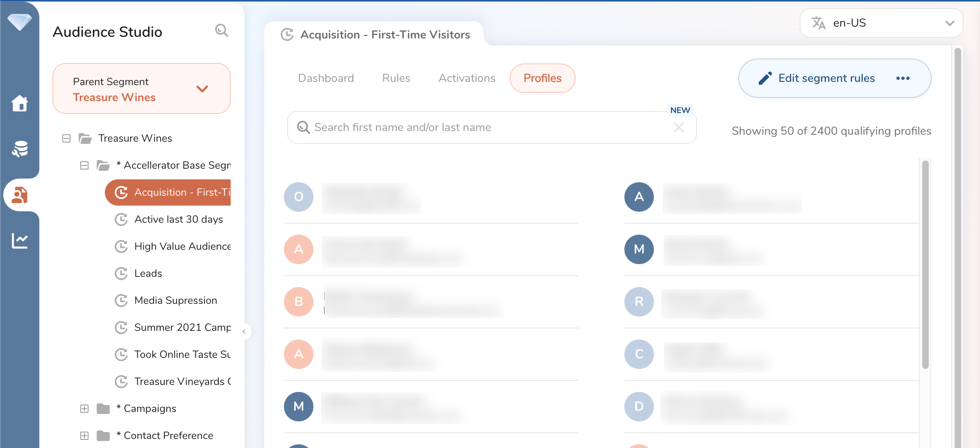
Task: Switch to the Dashboard tab
Action: coord(326,78)
